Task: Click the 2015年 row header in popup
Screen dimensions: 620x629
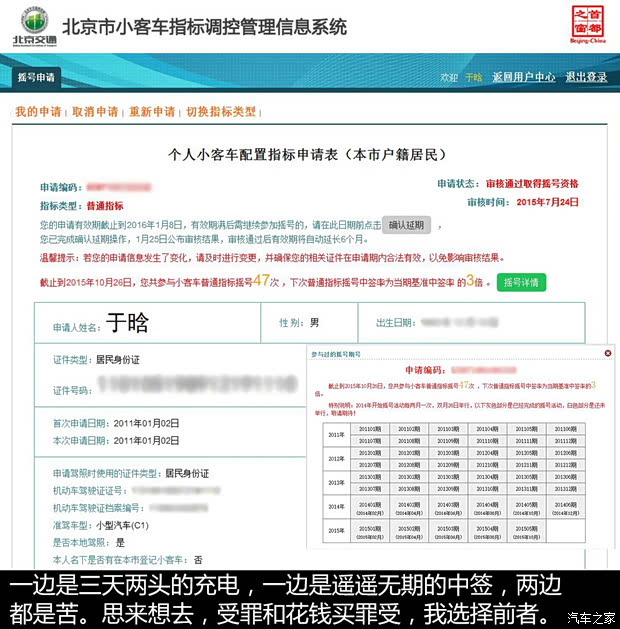Action: click(336, 531)
